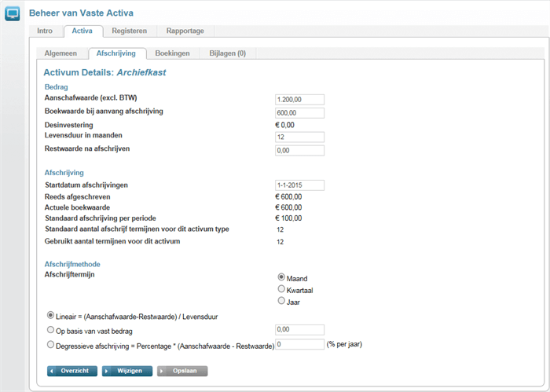Image resolution: width=550 pixels, height=392 pixels.
Task: Open the Bijlagen (0) sub-tab
Action: point(228,53)
